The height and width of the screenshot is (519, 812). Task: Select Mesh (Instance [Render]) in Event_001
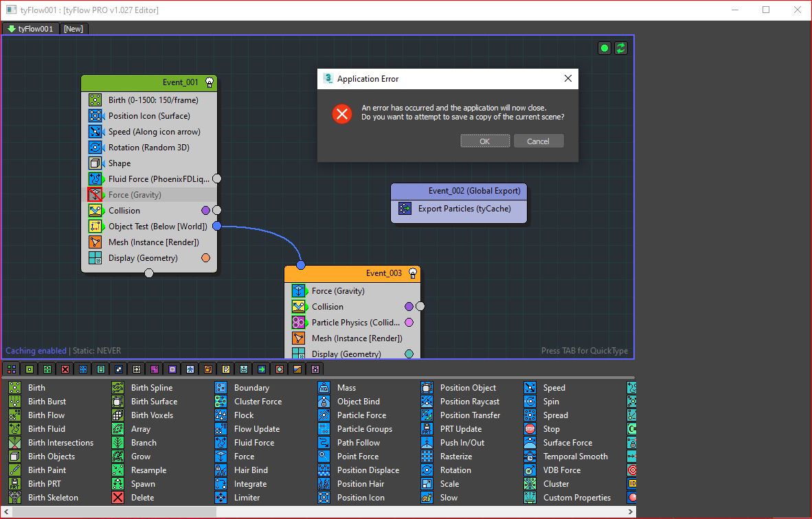pos(149,242)
